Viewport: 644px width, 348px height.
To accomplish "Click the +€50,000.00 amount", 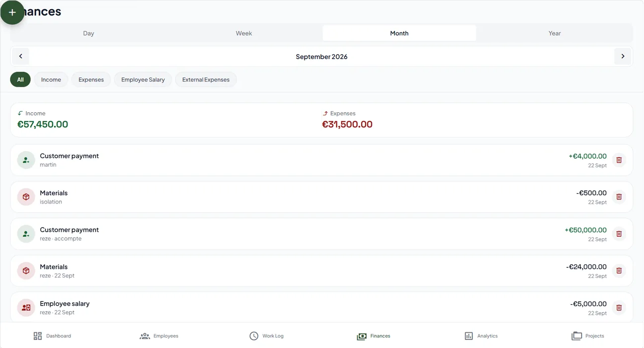I will (586, 230).
